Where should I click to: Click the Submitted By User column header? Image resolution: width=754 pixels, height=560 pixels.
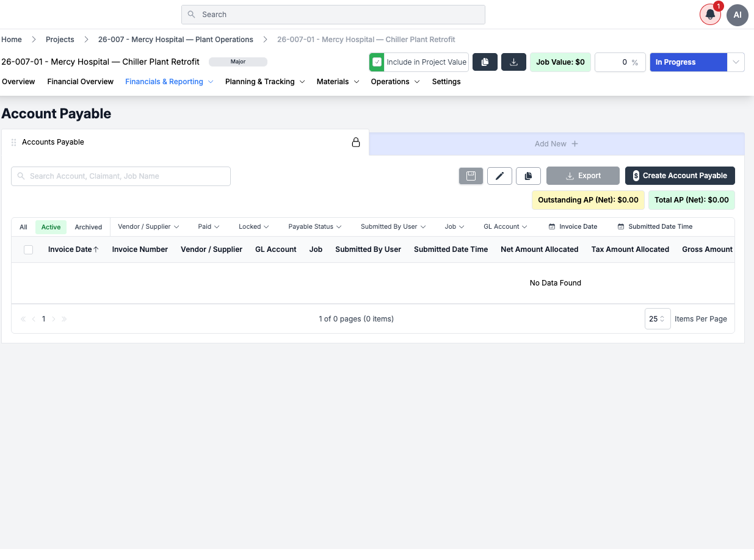coord(368,249)
